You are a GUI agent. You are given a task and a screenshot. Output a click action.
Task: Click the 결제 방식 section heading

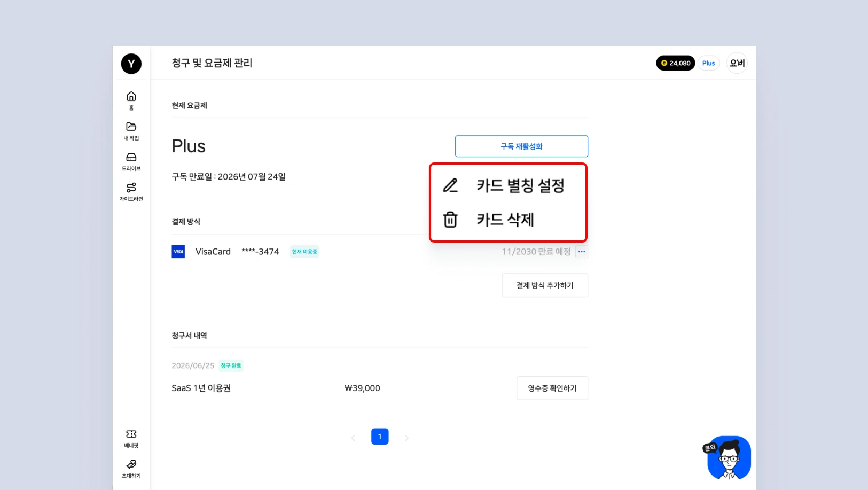186,222
